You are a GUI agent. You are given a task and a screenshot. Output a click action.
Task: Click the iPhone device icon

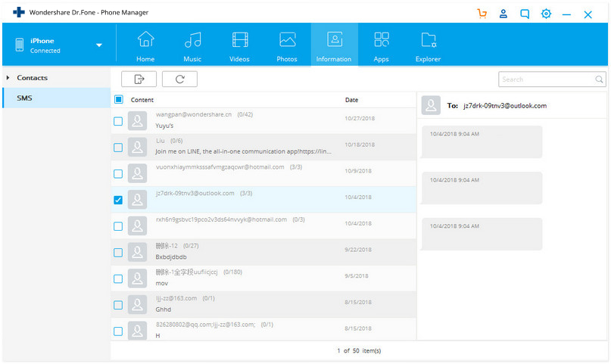(20, 45)
